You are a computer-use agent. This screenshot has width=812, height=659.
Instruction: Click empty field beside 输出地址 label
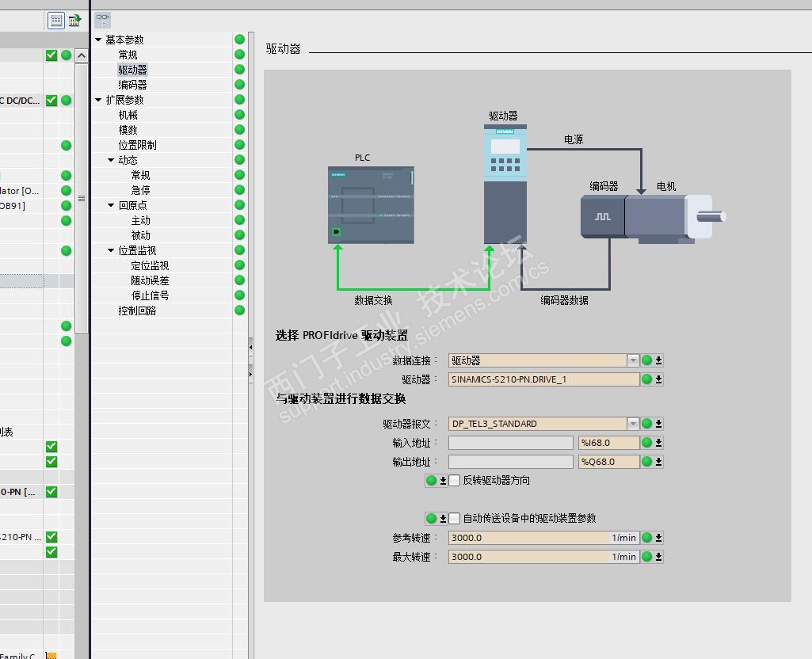(x=511, y=462)
